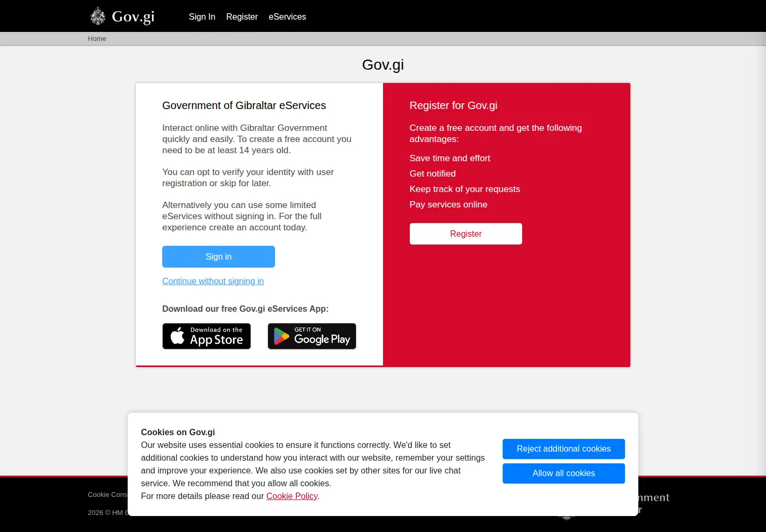Click the white Register button in red panel

(466, 234)
